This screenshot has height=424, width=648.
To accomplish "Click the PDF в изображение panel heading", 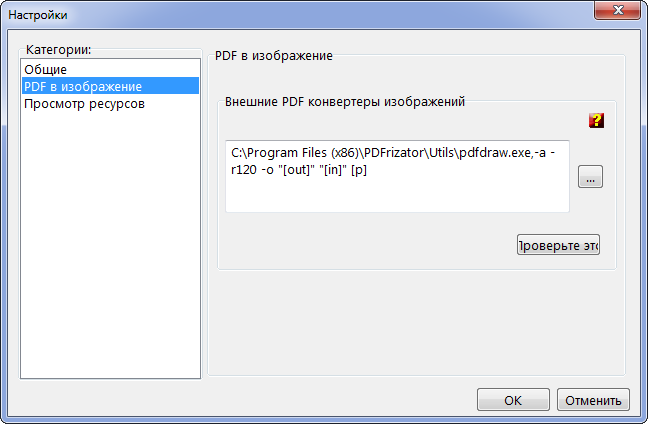I will tap(273, 55).
